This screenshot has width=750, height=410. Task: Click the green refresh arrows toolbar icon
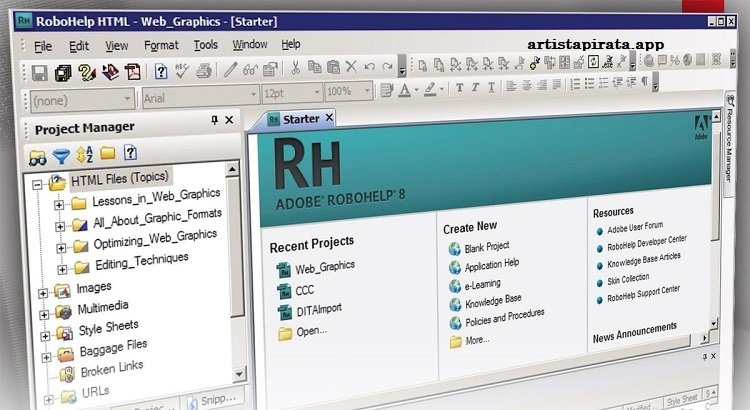[x=593, y=61]
